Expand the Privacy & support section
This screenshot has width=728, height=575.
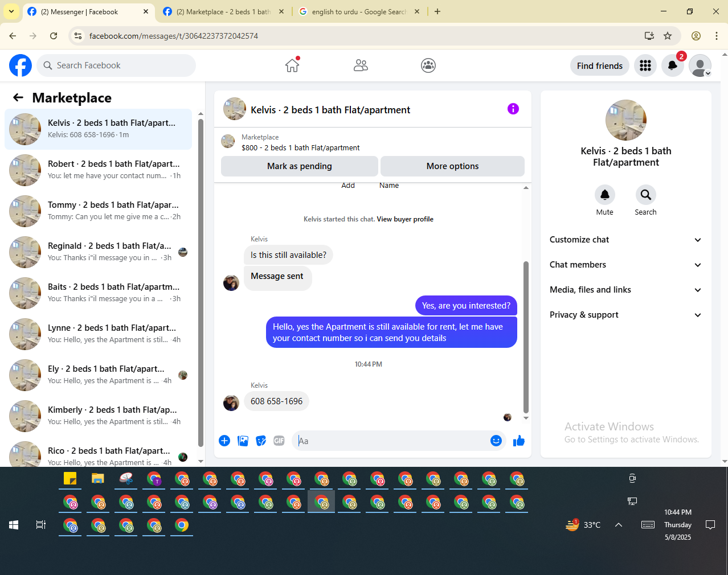625,315
